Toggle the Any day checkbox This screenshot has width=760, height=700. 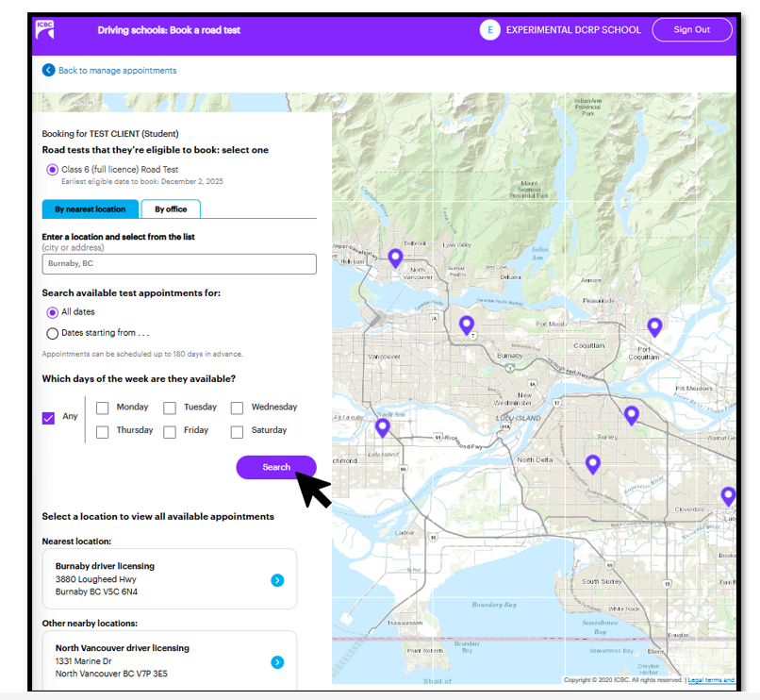coord(48,418)
